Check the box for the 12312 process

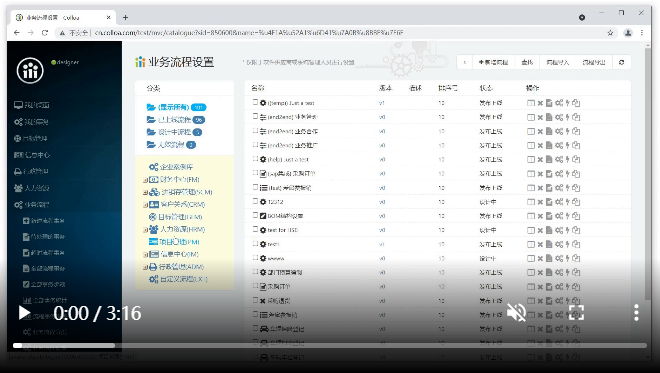point(255,201)
